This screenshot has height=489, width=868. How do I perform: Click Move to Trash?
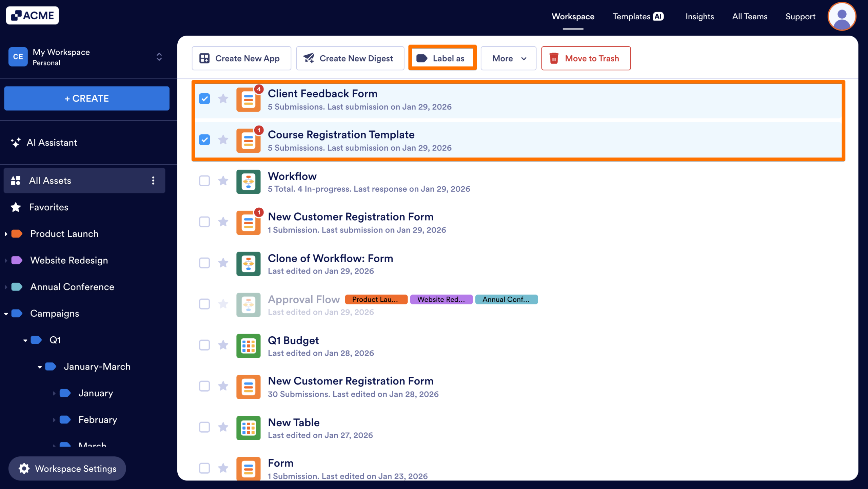pyautogui.click(x=586, y=58)
